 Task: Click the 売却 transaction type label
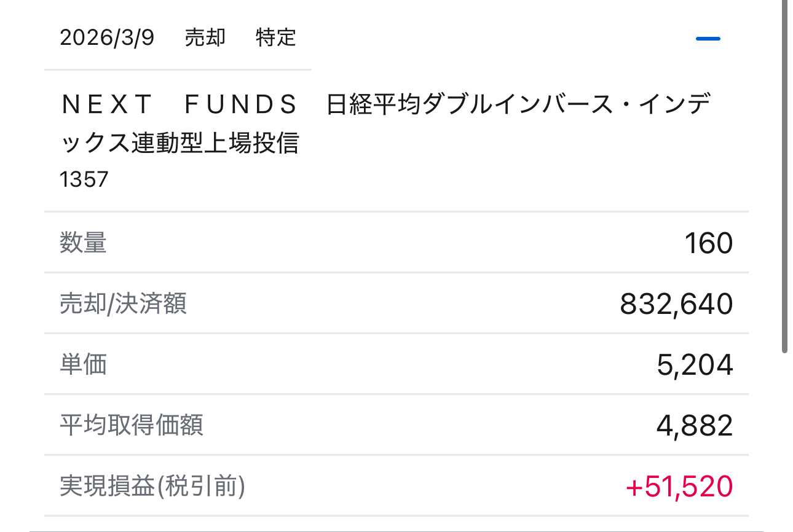pyautogui.click(x=205, y=38)
